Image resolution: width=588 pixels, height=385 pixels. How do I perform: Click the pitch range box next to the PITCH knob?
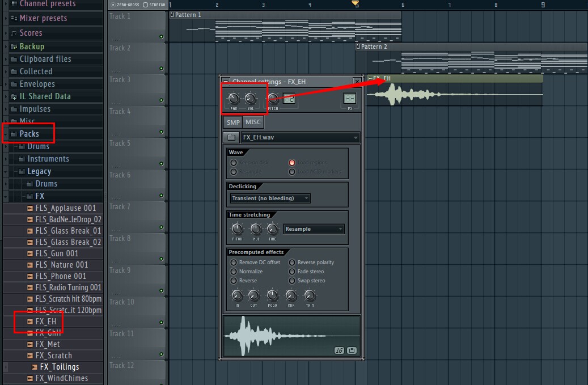click(289, 99)
